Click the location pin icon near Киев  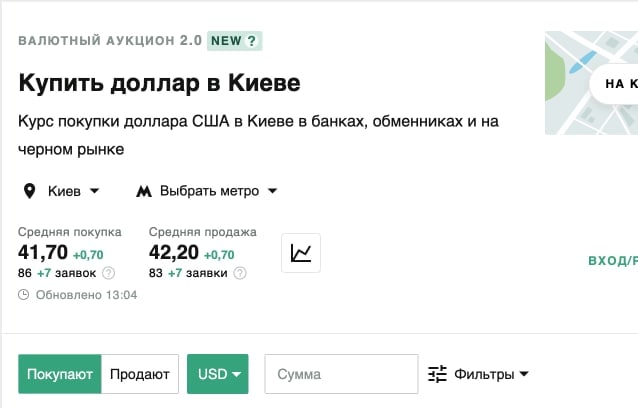click(x=29, y=191)
